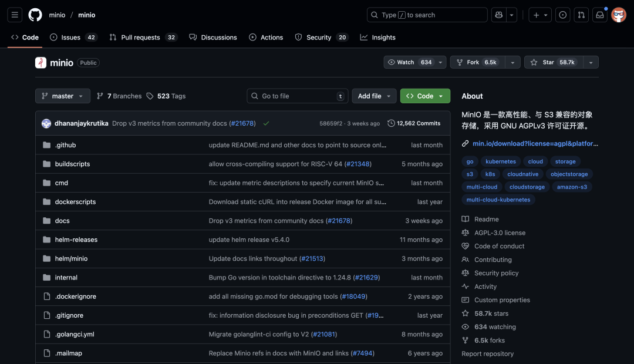Click the objectstorage topic tag
Screen dimensions: 634x364
(x=569, y=174)
